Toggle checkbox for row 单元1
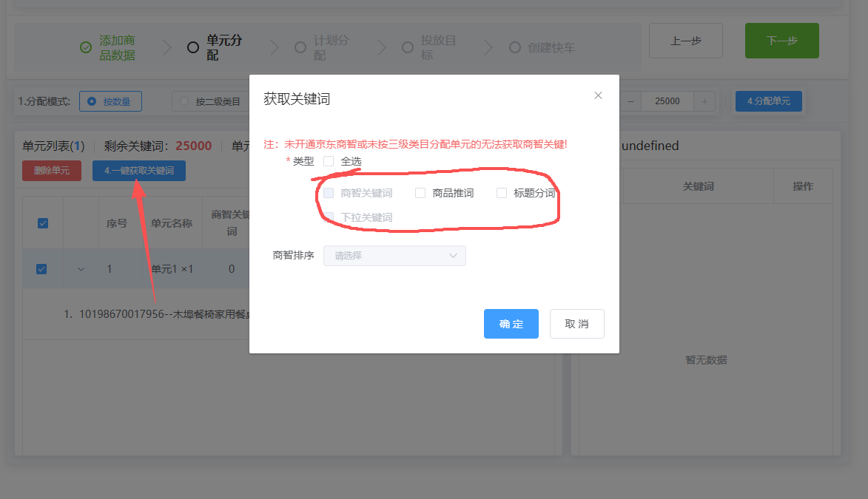The width and height of the screenshot is (868, 499). (x=41, y=269)
